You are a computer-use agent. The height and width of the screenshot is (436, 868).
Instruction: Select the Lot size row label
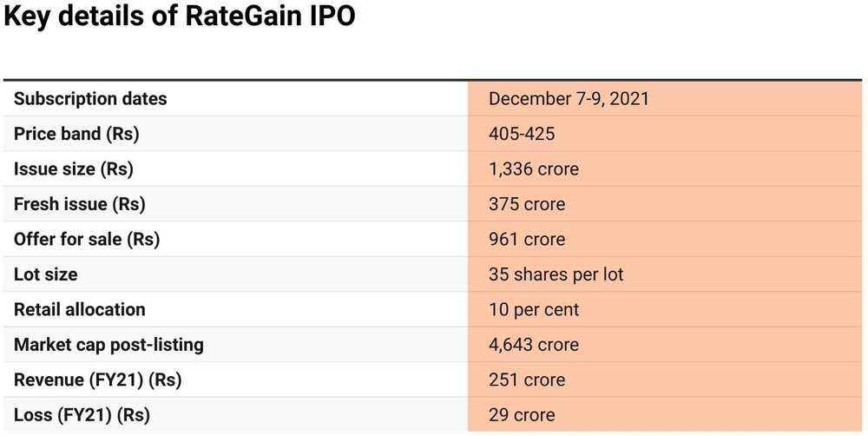pyautogui.click(x=45, y=274)
